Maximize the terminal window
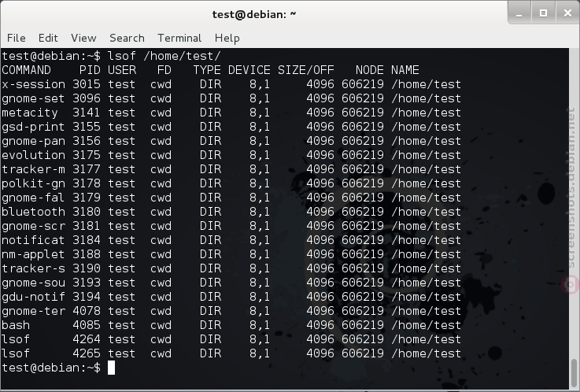Screen dimensions: 580x392 click(x=543, y=13)
